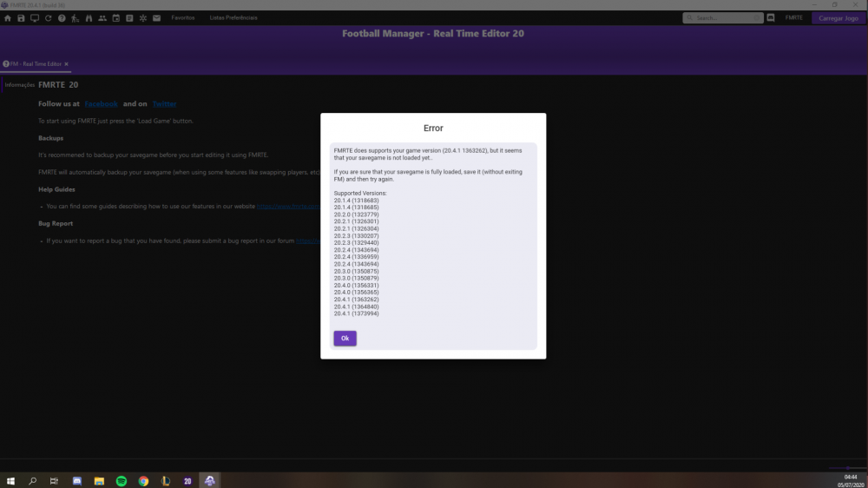Image resolution: width=868 pixels, height=488 pixels.
Task: Click the chat bubble icon beside search
Action: [771, 17]
